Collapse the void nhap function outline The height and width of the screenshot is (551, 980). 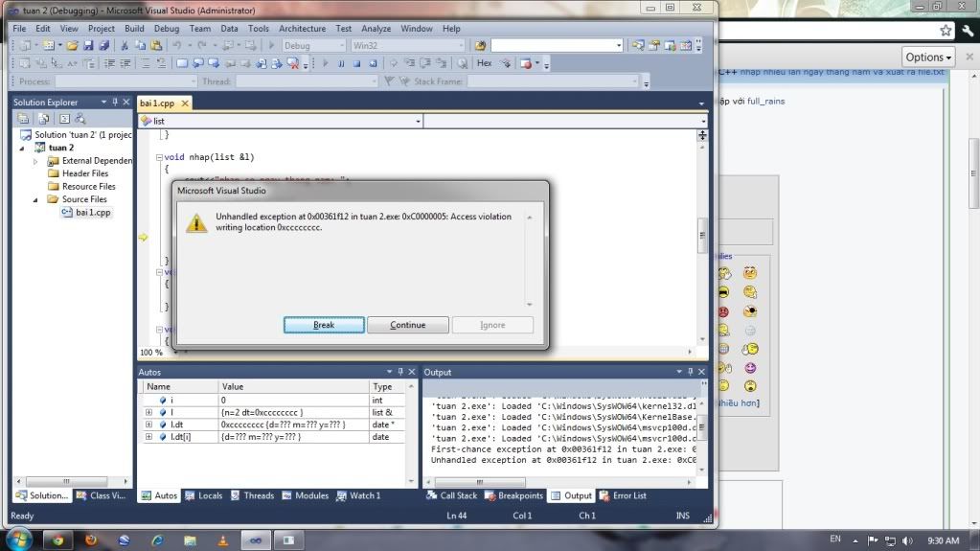pyautogui.click(x=159, y=157)
